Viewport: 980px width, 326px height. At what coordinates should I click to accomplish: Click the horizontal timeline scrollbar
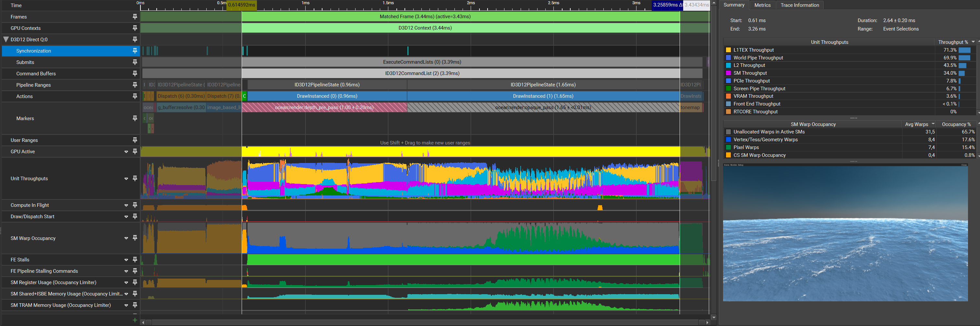(x=425, y=322)
